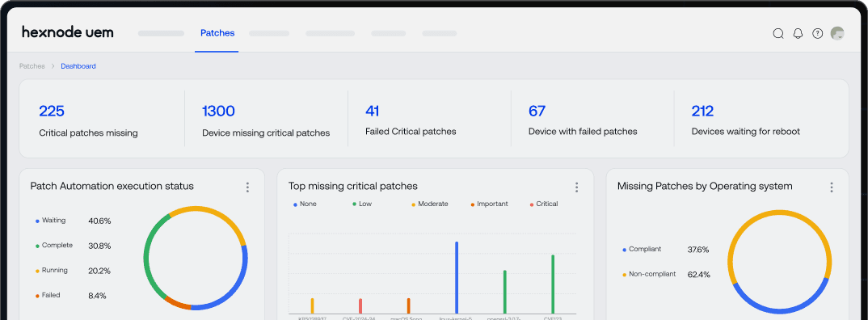Viewport: 868px width, 320px height.
Task: Click the '40.6%' Waiting value
Action: coord(99,221)
